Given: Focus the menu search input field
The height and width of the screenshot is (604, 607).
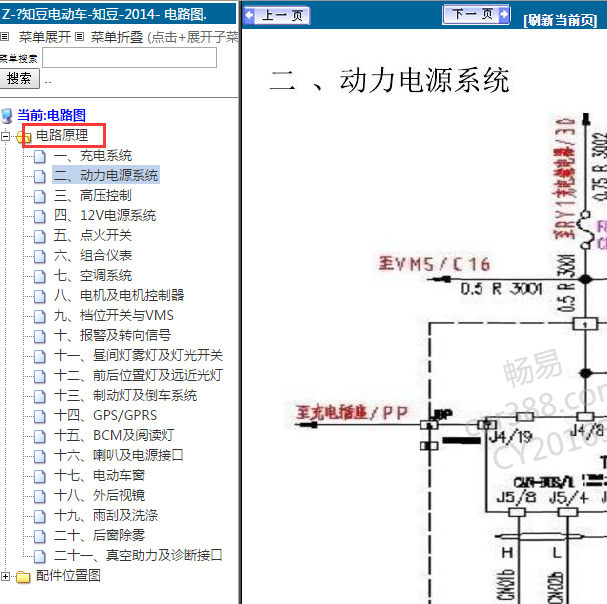Looking at the screenshot, I should coord(129,58).
